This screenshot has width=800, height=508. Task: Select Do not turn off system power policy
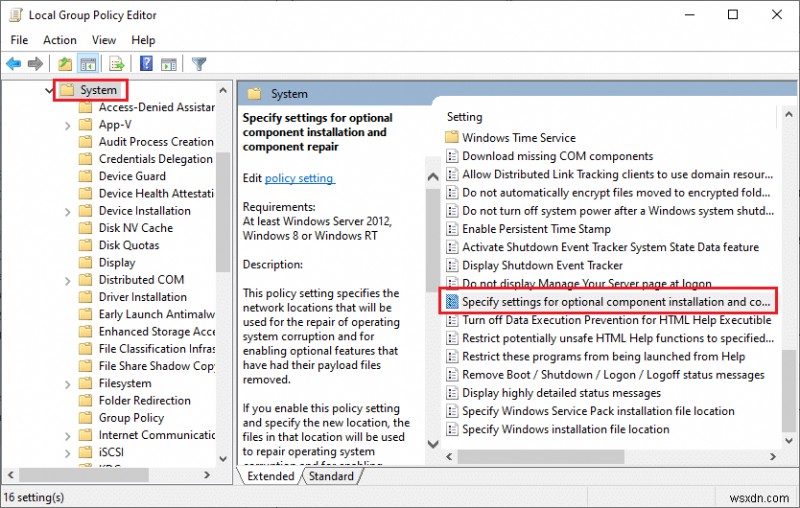coord(617,211)
